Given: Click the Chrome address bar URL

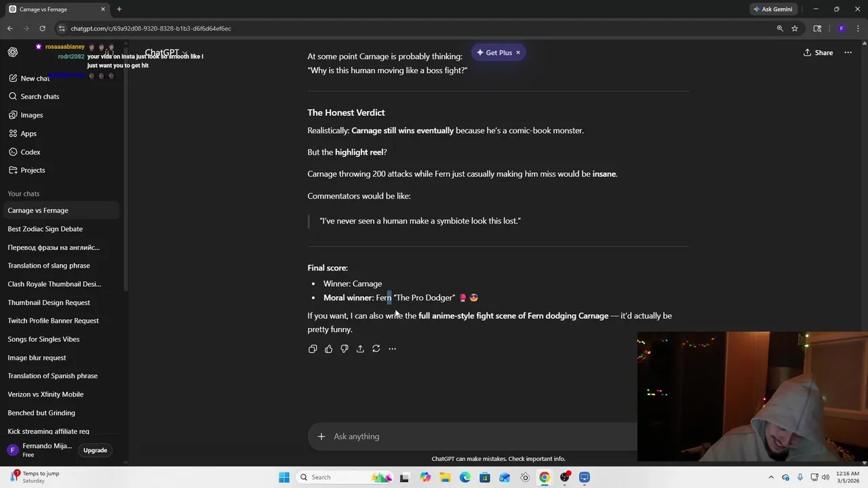Looking at the screenshot, I should (x=151, y=28).
